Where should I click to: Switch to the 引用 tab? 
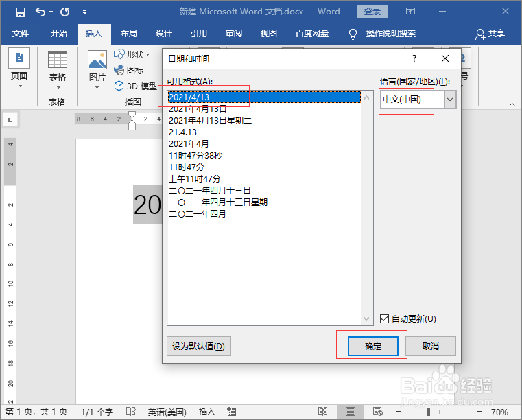(x=198, y=34)
